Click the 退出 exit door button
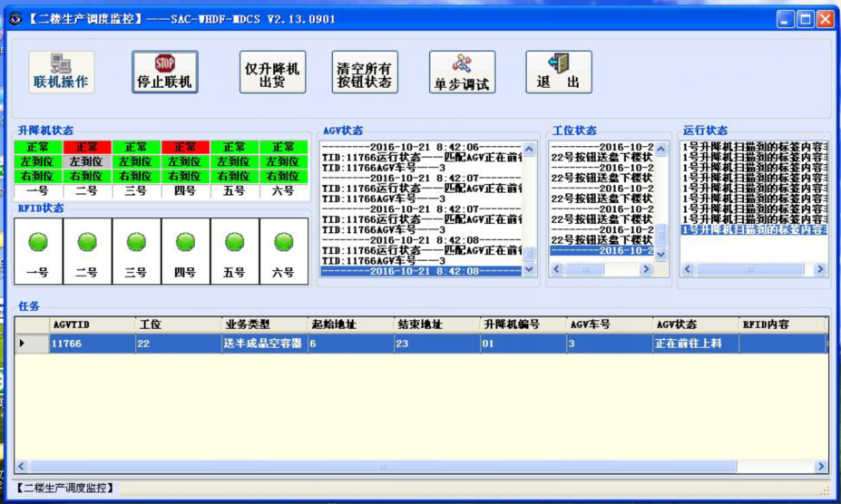This screenshot has width=841, height=504. click(x=558, y=72)
